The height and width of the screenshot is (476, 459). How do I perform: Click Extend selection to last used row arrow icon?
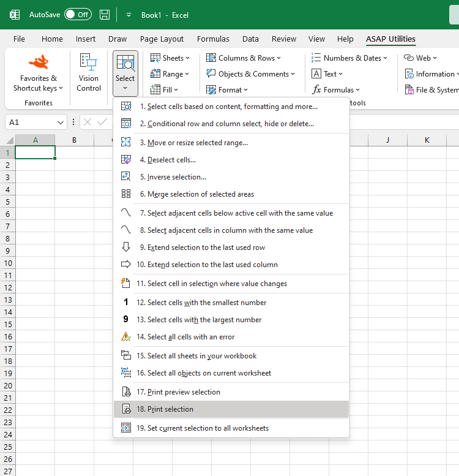pos(126,247)
